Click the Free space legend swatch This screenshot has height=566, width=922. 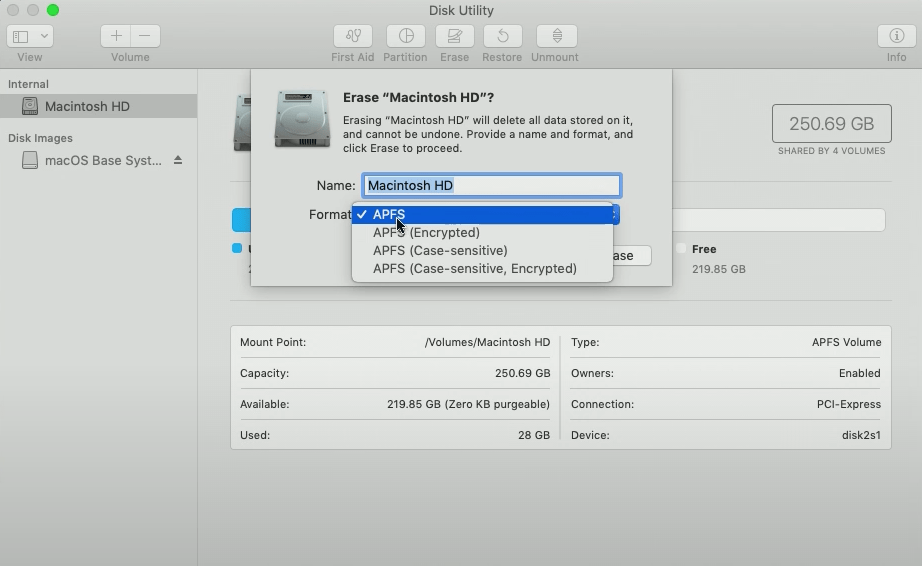tap(681, 249)
